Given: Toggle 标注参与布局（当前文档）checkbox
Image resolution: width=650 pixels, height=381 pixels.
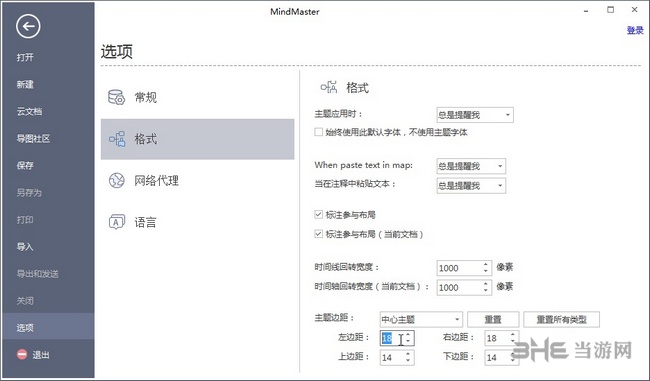Looking at the screenshot, I should [318, 234].
